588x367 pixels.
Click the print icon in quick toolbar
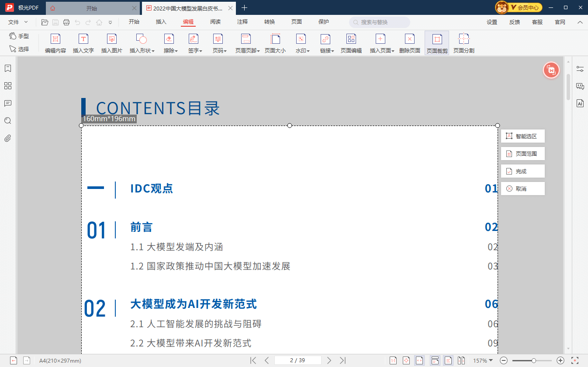(x=66, y=22)
